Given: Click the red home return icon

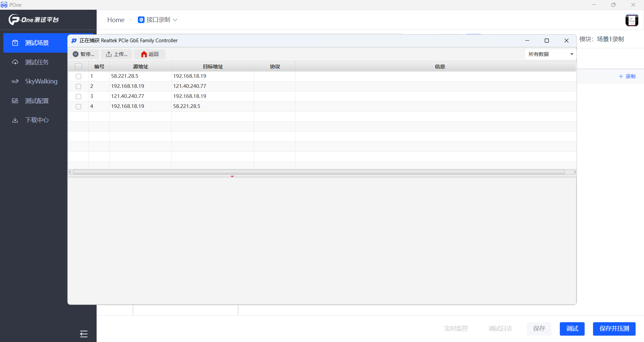Looking at the screenshot, I should click(144, 54).
